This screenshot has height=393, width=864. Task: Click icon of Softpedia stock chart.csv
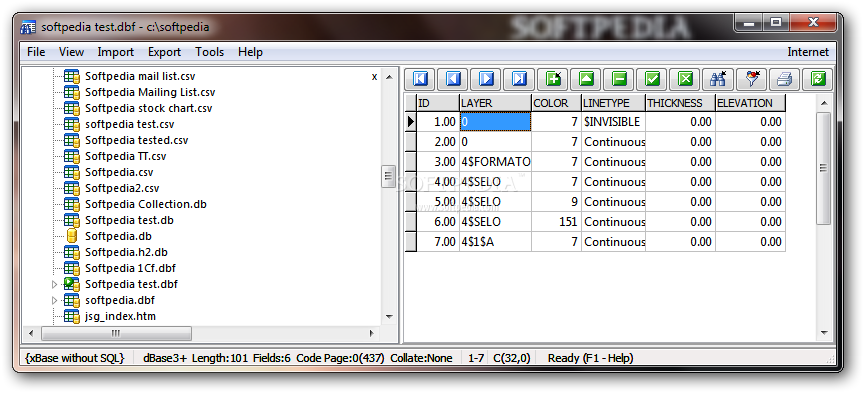coord(72,108)
